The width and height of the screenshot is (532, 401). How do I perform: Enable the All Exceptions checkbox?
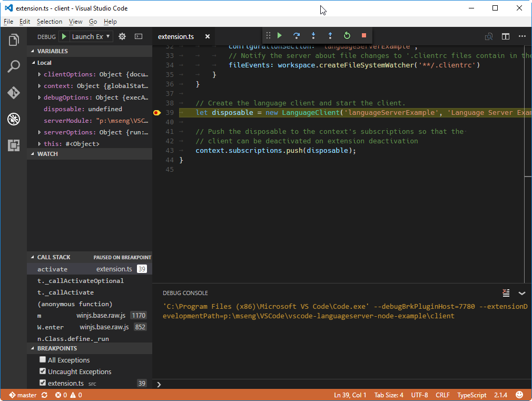43,360
